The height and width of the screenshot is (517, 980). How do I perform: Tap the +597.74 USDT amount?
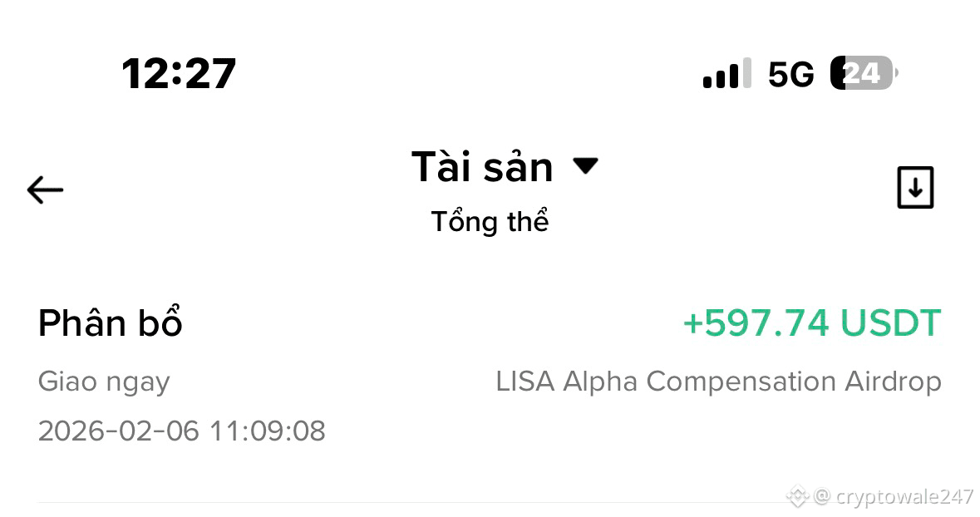[812, 323]
